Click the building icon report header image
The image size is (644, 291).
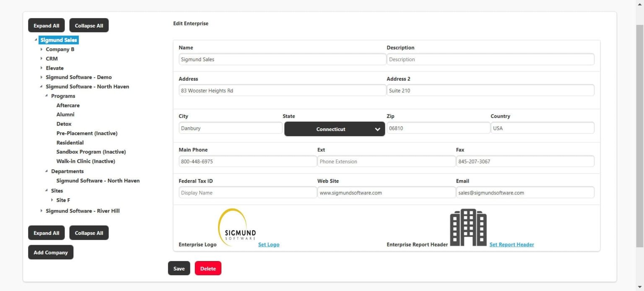coord(468,227)
